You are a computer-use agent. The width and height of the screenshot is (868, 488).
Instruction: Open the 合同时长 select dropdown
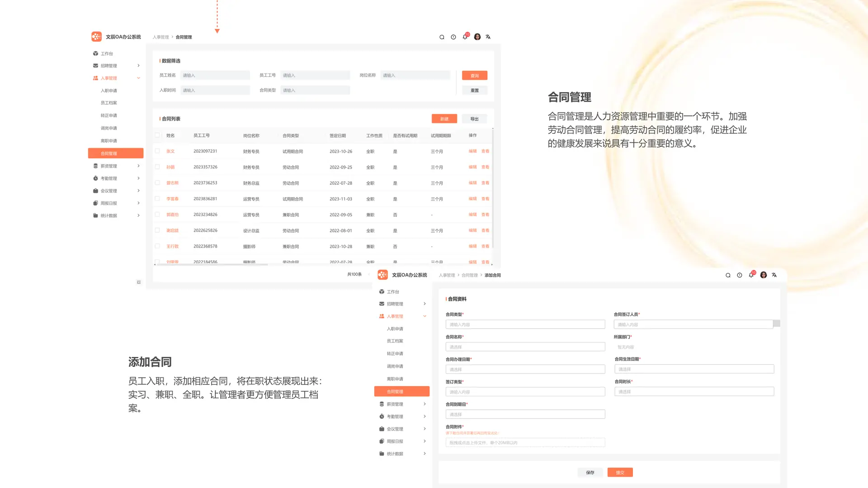694,391
